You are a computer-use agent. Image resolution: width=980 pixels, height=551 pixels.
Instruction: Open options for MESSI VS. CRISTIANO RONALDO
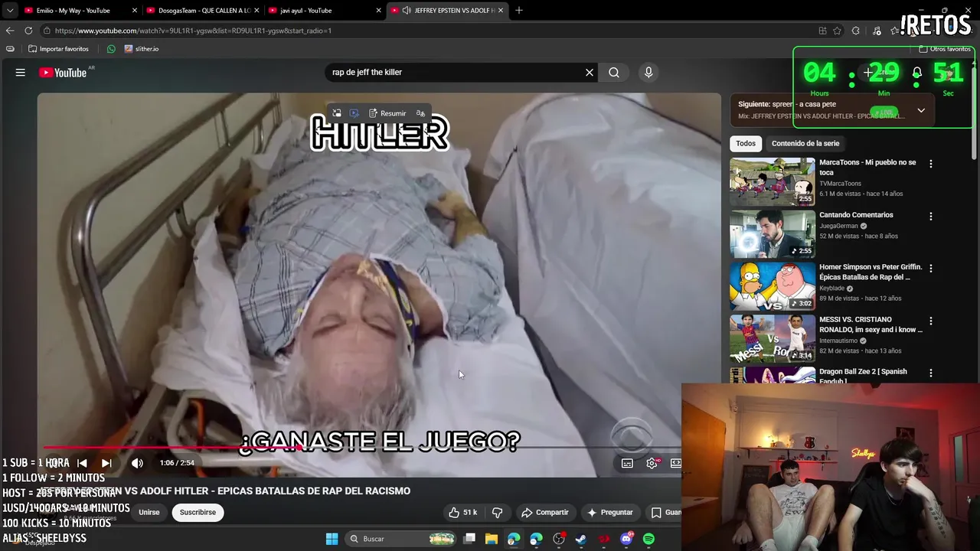[931, 321]
